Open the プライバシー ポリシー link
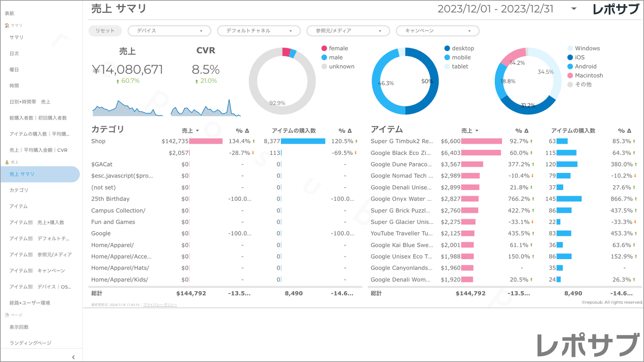Image resolution: width=644 pixels, height=362 pixels. click(x=160, y=305)
